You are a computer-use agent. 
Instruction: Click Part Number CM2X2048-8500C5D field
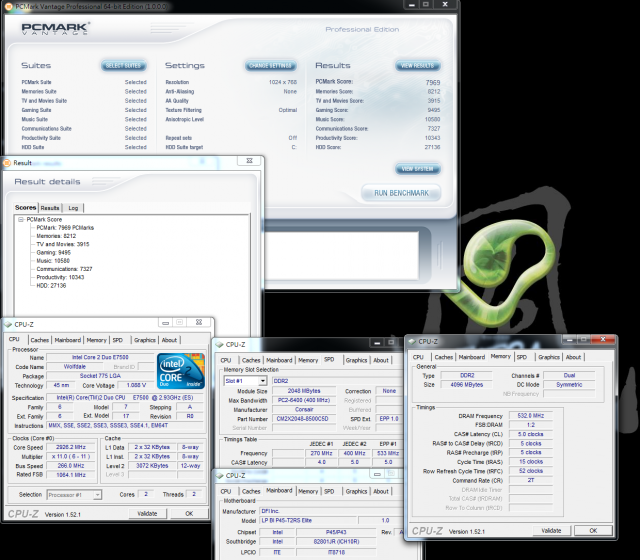click(302, 419)
